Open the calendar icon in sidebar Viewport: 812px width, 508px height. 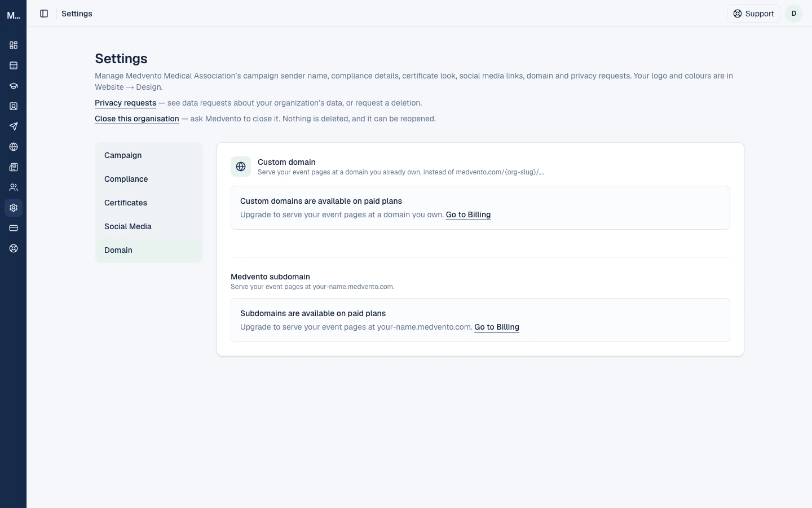pyautogui.click(x=14, y=65)
